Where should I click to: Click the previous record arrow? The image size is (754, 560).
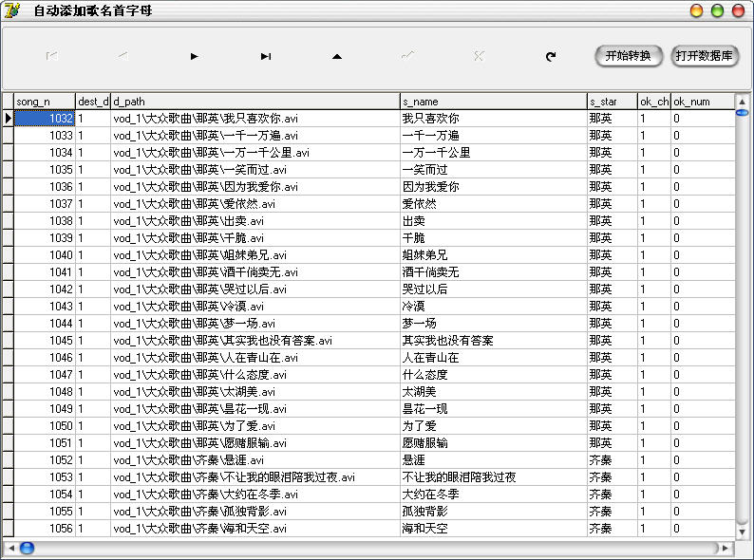click(123, 56)
